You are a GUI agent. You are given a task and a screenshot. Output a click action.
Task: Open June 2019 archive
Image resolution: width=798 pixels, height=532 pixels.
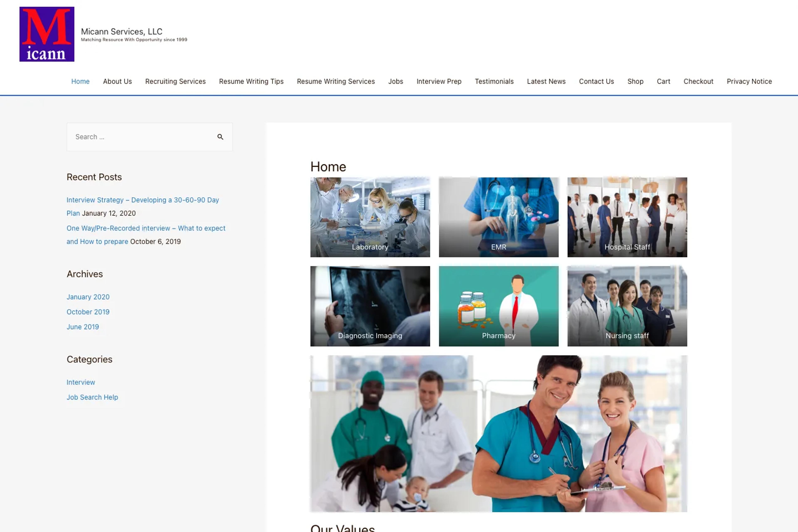click(x=83, y=327)
